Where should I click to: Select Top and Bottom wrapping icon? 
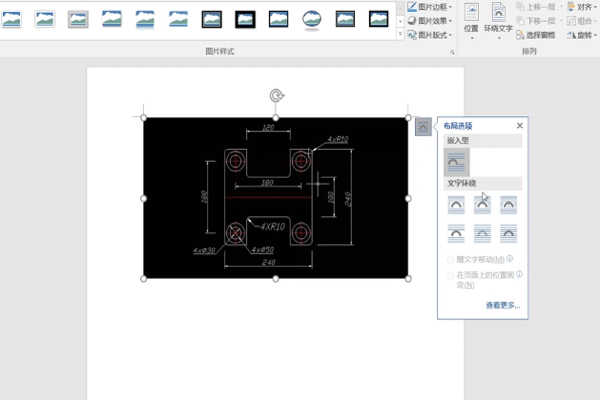pyautogui.click(x=456, y=232)
